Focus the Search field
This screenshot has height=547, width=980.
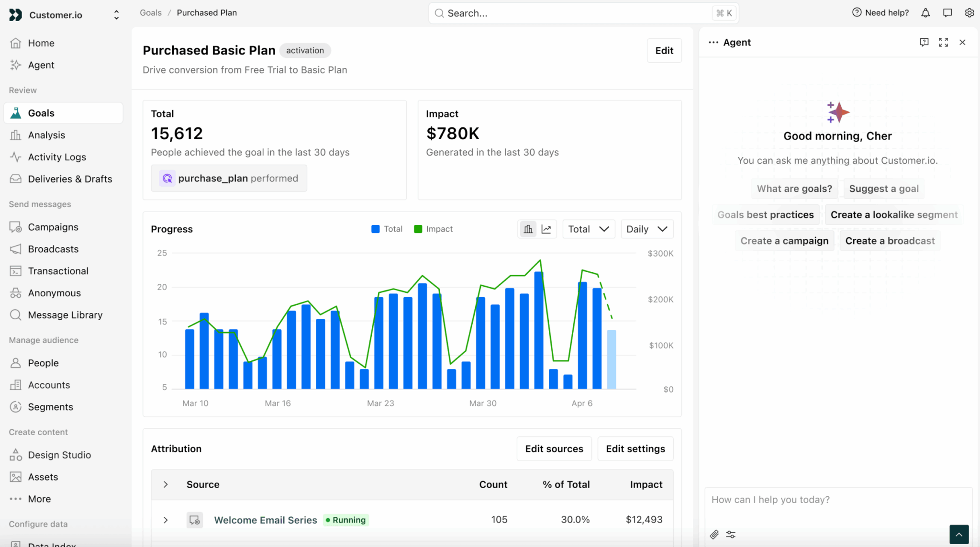pos(584,13)
